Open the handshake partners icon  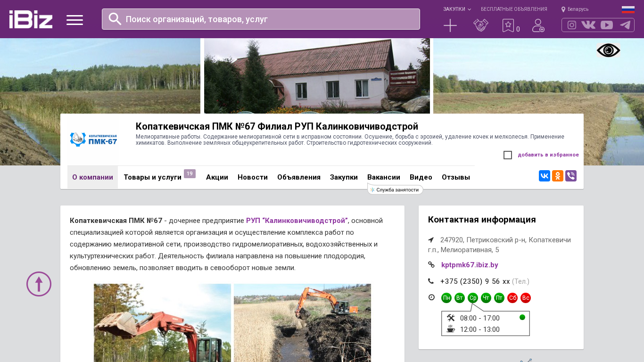pyautogui.click(x=481, y=25)
